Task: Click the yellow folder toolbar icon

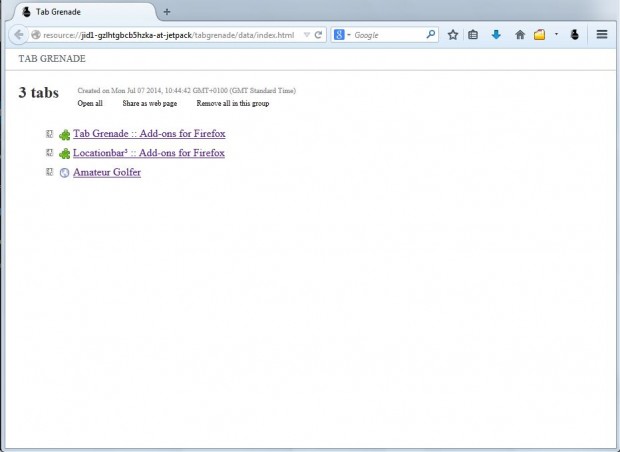Action: (539, 35)
